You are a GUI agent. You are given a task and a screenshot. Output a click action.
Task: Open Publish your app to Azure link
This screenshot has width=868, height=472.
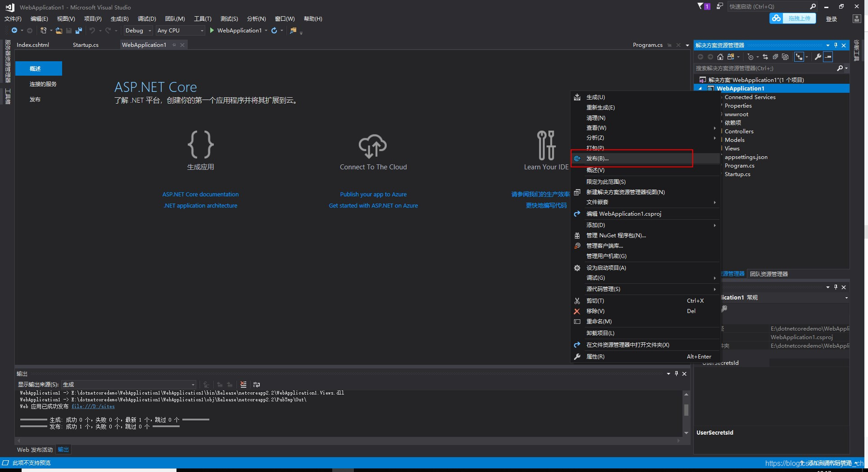click(x=373, y=195)
